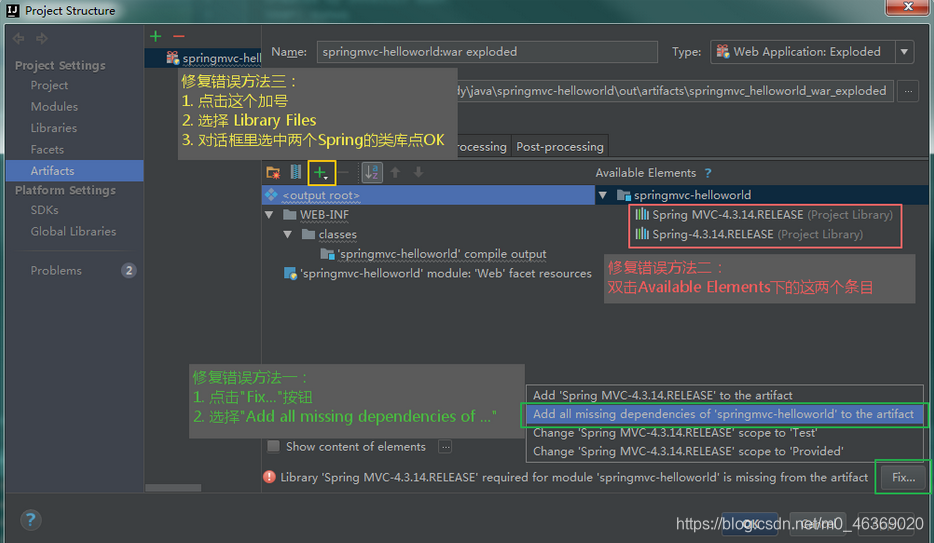The image size is (934, 543).
Task: Create archive in output layout
Action: point(296,172)
